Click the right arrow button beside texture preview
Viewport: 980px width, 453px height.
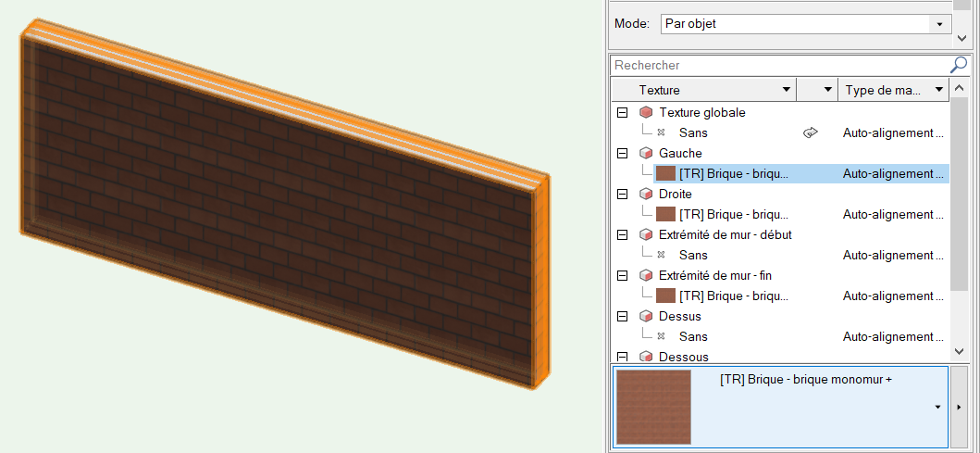[x=961, y=407]
